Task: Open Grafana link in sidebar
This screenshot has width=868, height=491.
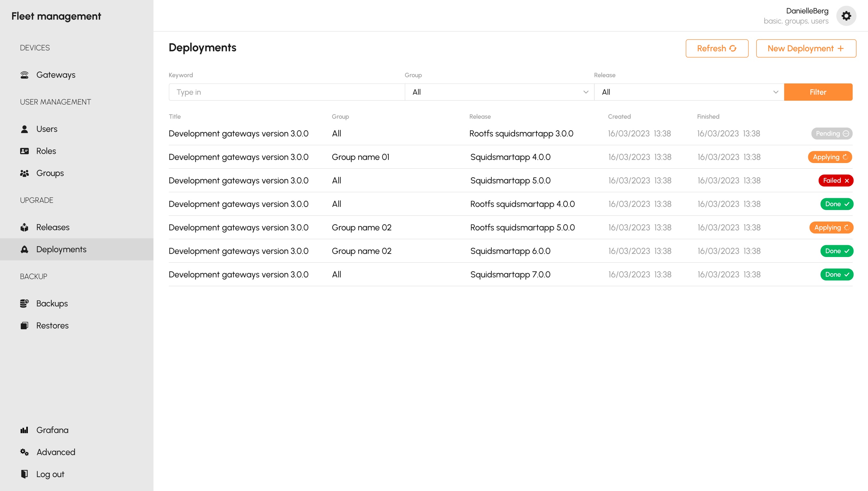Action: pos(52,430)
